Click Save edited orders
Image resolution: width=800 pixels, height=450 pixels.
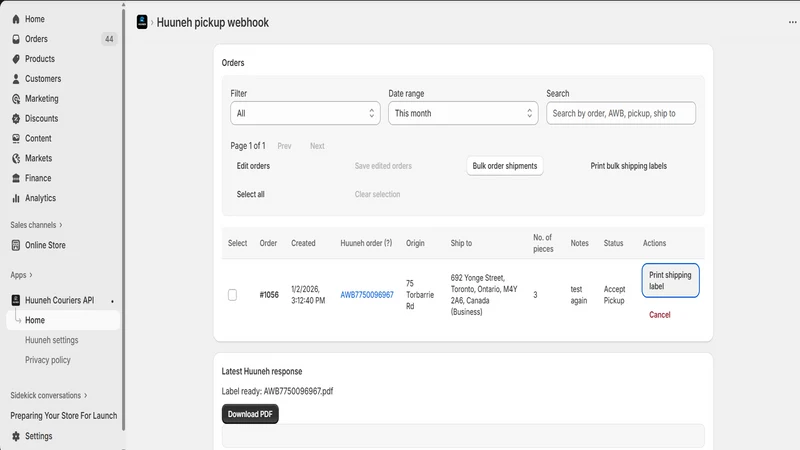(x=383, y=166)
